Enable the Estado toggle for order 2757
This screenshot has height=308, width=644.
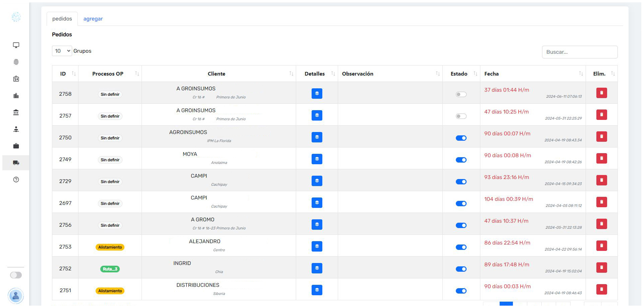click(461, 116)
